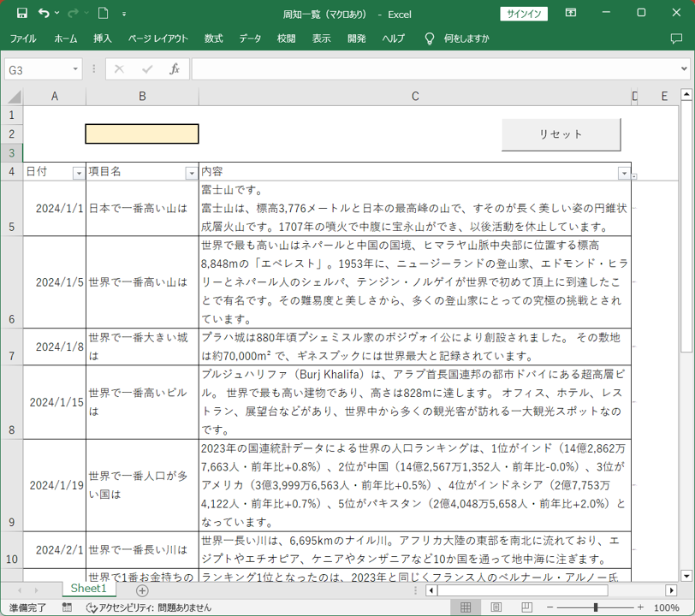Viewport: 695px width, 616px height.
Task: Click the orange search input cell
Action: pyautogui.click(x=142, y=133)
